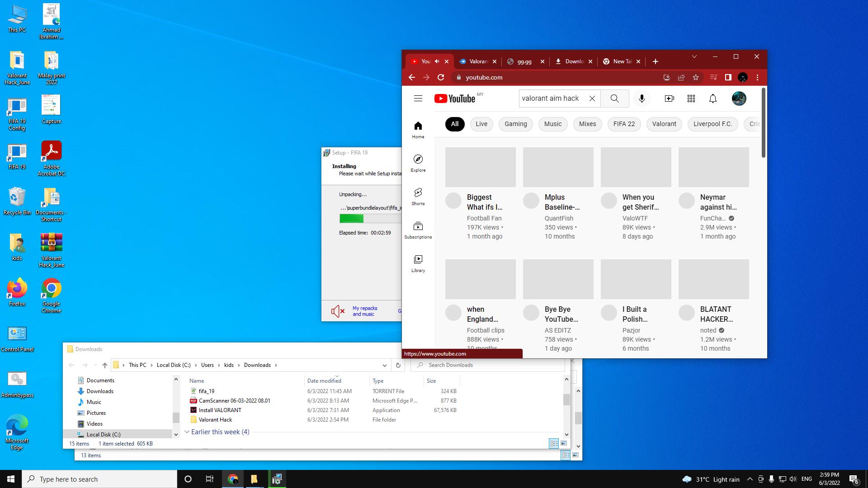The image size is (868, 488).
Task: Open address bar history dropdown in Downloads
Action: coord(384,365)
